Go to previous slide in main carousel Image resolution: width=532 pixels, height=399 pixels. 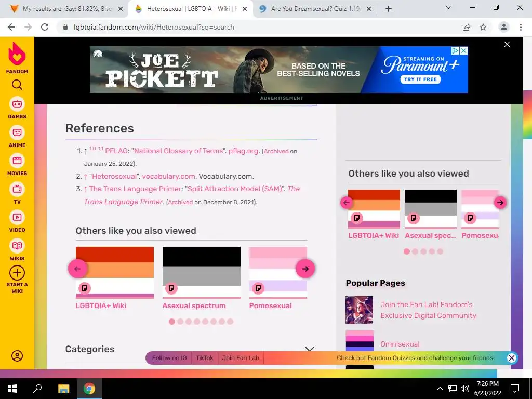pyautogui.click(x=77, y=269)
